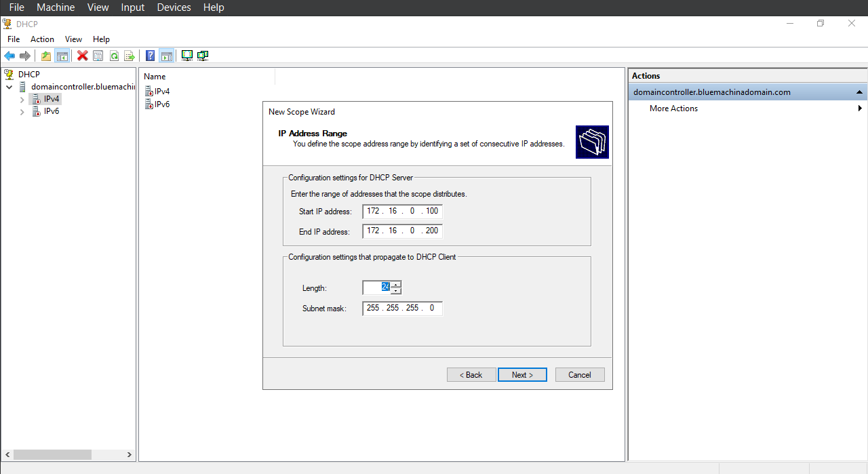Select IPv4 label in the console tree

point(52,99)
